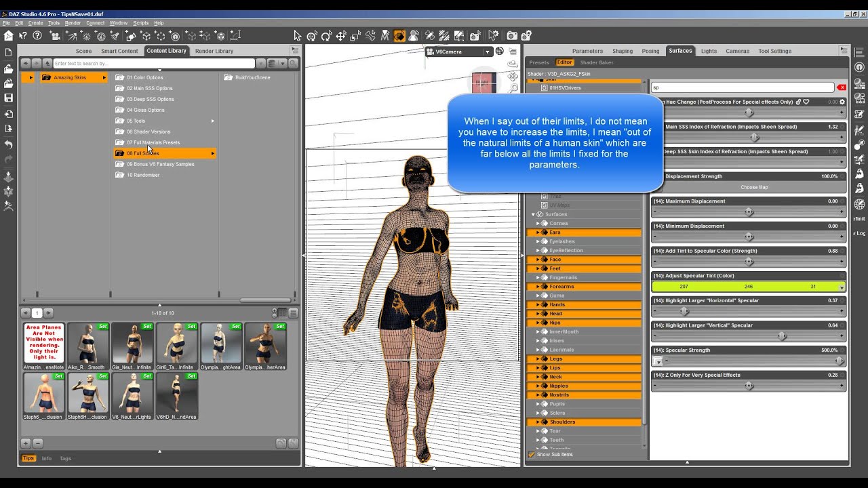The image size is (868, 488).
Task: Go up one folder level in Content Library
Action: pyautogui.click(x=46, y=63)
